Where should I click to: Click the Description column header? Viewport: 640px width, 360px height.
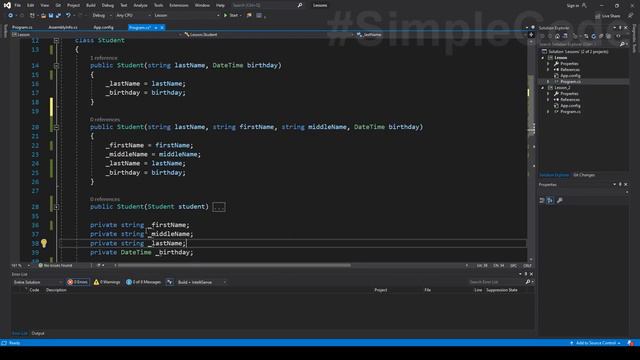[56, 290]
